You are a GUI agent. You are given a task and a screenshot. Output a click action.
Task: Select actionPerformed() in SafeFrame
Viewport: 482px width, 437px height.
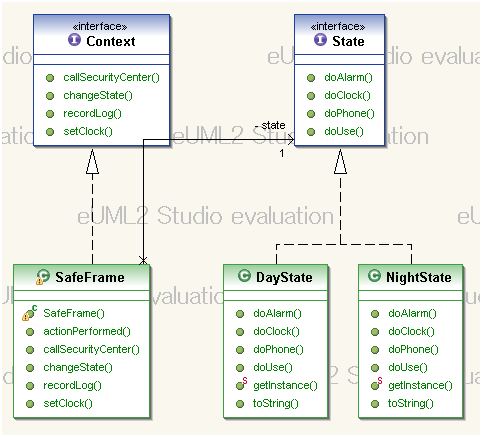[x=87, y=331]
